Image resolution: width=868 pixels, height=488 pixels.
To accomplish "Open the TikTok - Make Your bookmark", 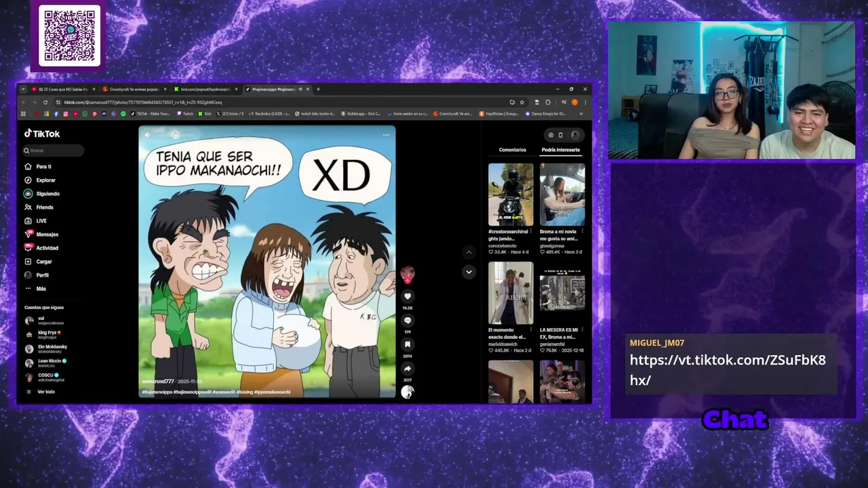I will pos(152,114).
